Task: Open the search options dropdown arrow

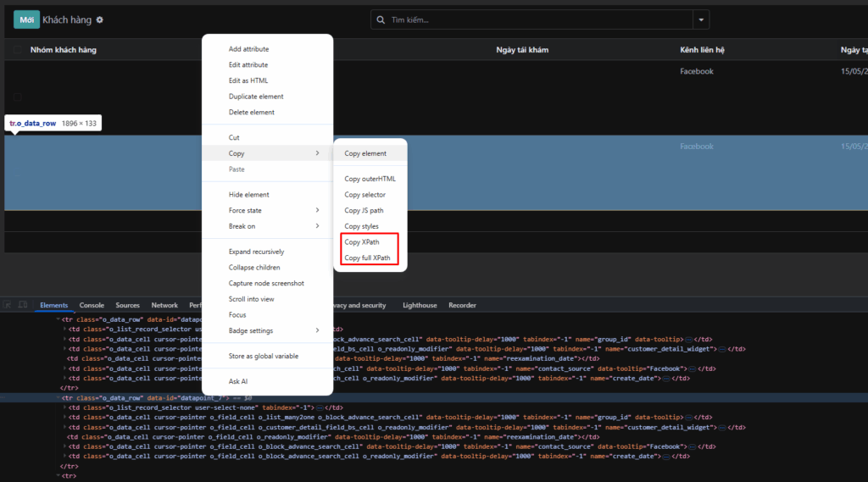Action: pos(701,20)
